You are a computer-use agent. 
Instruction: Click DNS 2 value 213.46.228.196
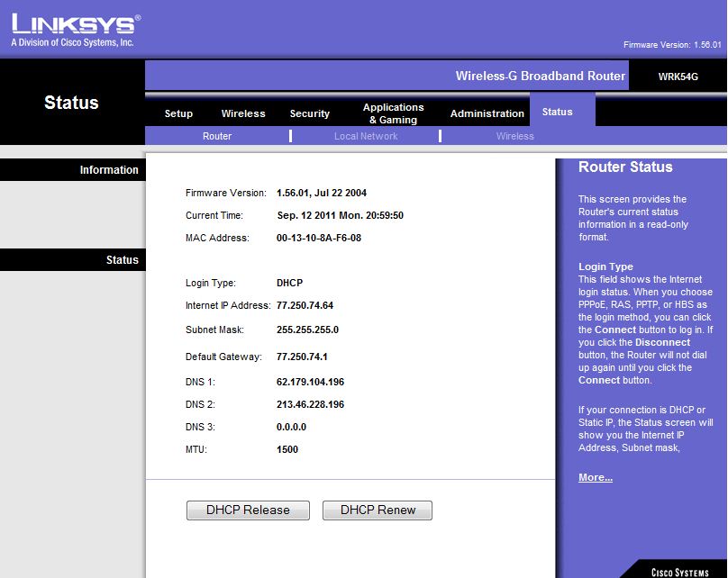pos(310,404)
